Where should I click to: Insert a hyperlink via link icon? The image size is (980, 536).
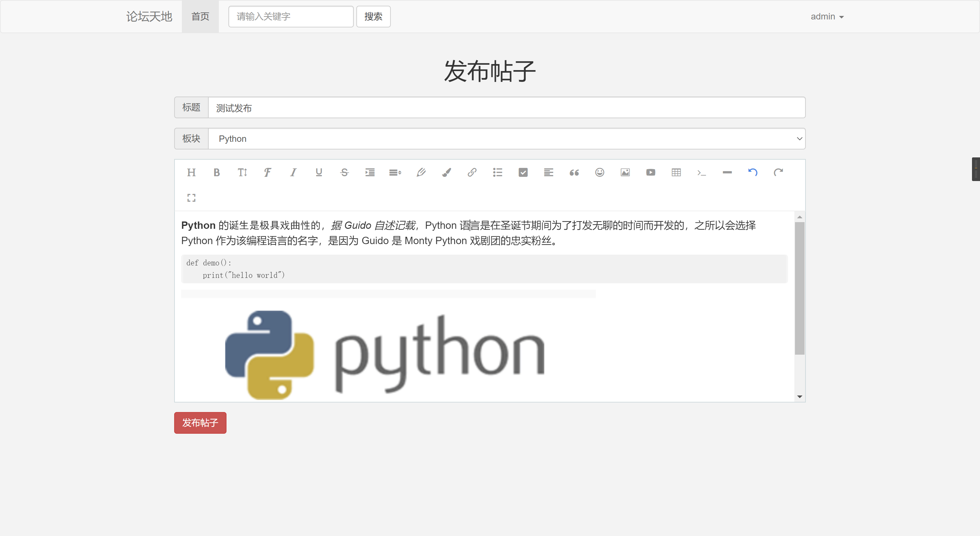472,173
